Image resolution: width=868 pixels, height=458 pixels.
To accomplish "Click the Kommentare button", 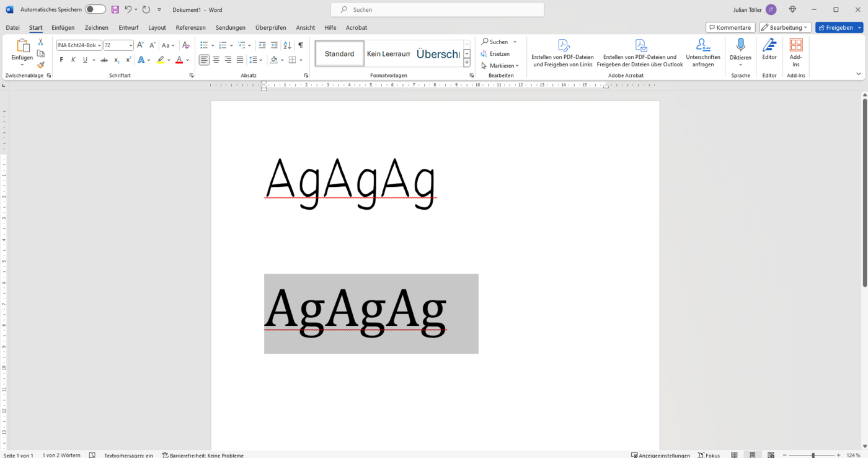I will point(730,27).
